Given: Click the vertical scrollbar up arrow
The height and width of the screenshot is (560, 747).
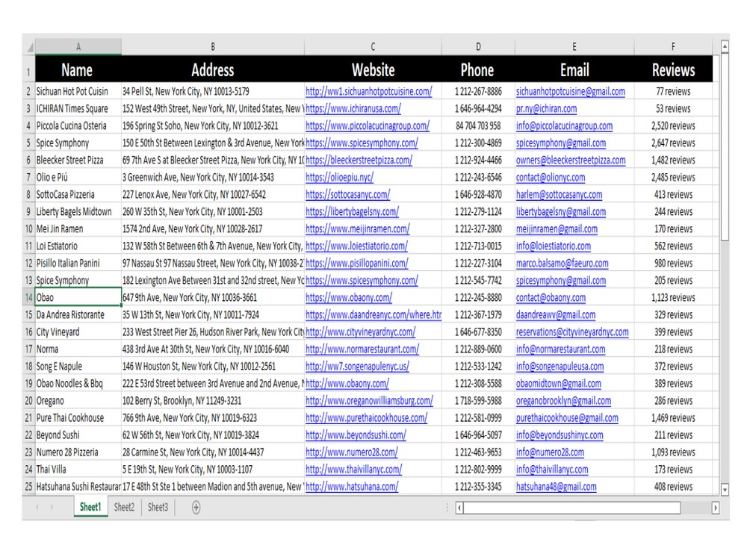Looking at the screenshot, I should coord(725,46).
